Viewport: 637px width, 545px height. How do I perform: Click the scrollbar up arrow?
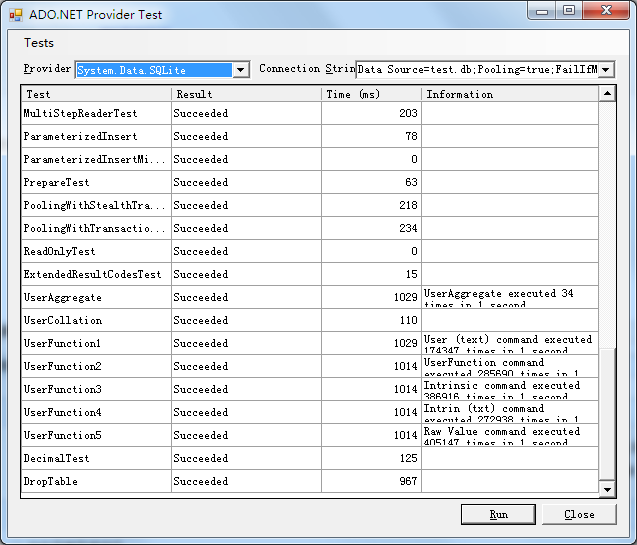pos(607,94)
